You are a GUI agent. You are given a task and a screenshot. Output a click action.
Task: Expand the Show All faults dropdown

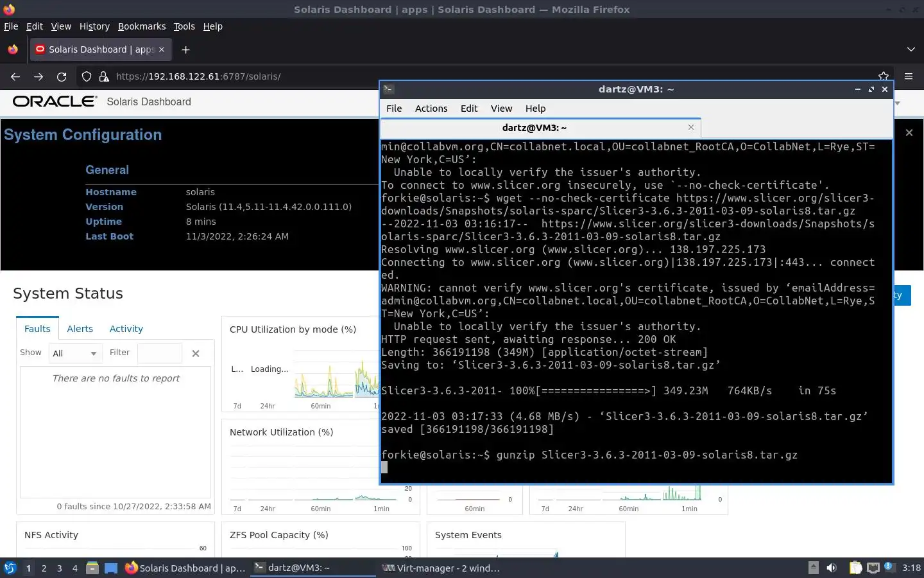click(x=76, y=353)
